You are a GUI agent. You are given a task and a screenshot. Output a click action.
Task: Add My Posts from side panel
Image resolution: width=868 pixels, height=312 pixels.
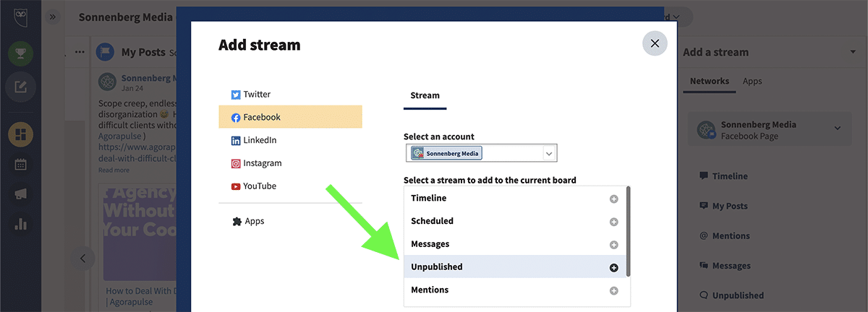click(x=723, y=206)
